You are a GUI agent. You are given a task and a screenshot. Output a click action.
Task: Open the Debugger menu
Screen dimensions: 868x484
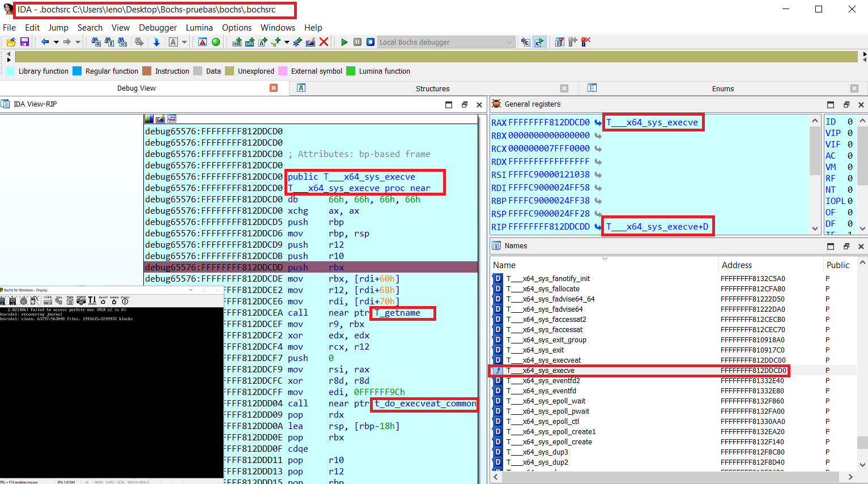[158, 27]
